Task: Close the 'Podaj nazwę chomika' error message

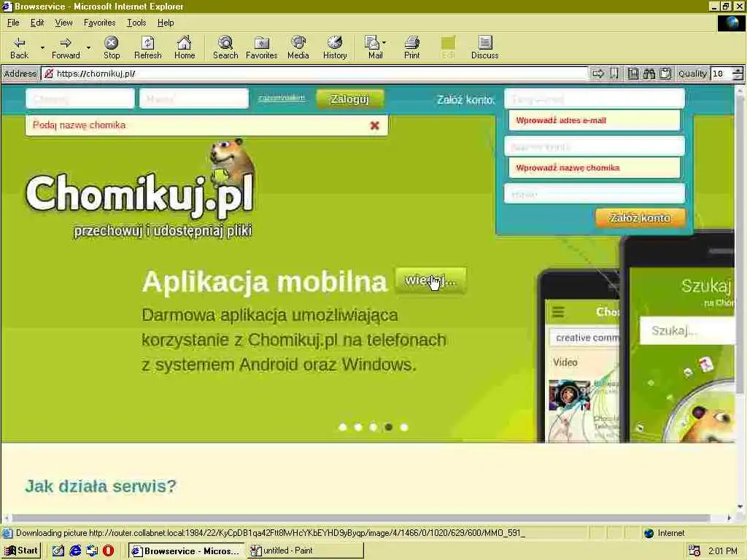Action: 375,125
